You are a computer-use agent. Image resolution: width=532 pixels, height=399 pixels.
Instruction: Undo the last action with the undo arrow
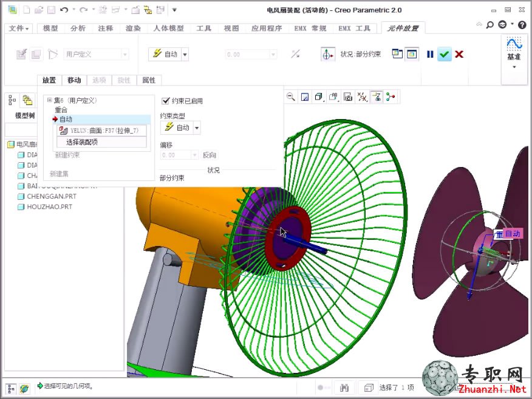64,10
